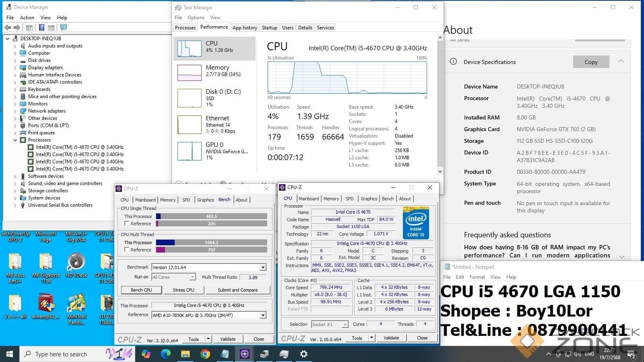
Task: Open the Tools dropdown arrow in CPU-Z Bench window
Action: (x=208, y=339)
